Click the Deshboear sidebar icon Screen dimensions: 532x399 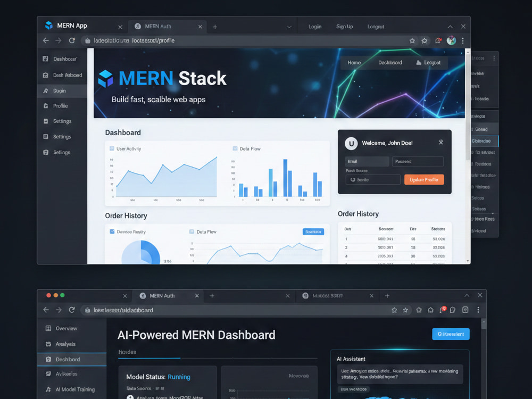(x=45, y=59)
